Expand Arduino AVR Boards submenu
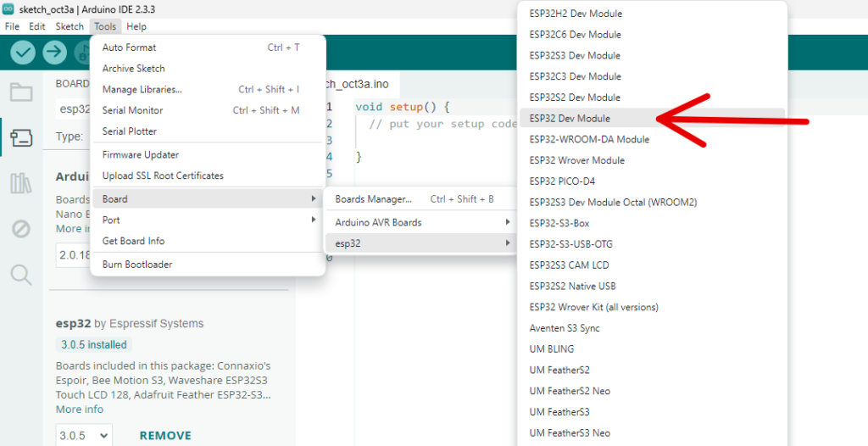Viewport: 868px width, 446px height. tap(420, 222)
